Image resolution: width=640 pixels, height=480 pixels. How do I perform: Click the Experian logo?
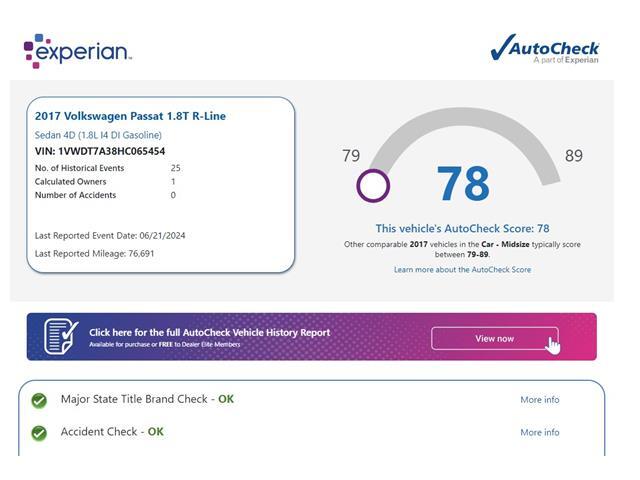coord(78,51)
